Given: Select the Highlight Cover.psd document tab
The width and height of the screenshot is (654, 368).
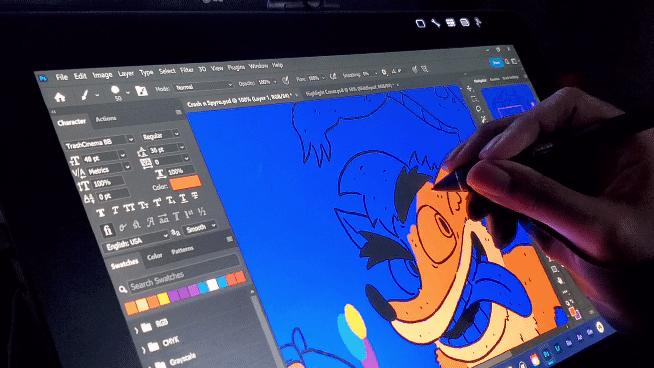Looking at the screenshot, I should coord(350,90).
